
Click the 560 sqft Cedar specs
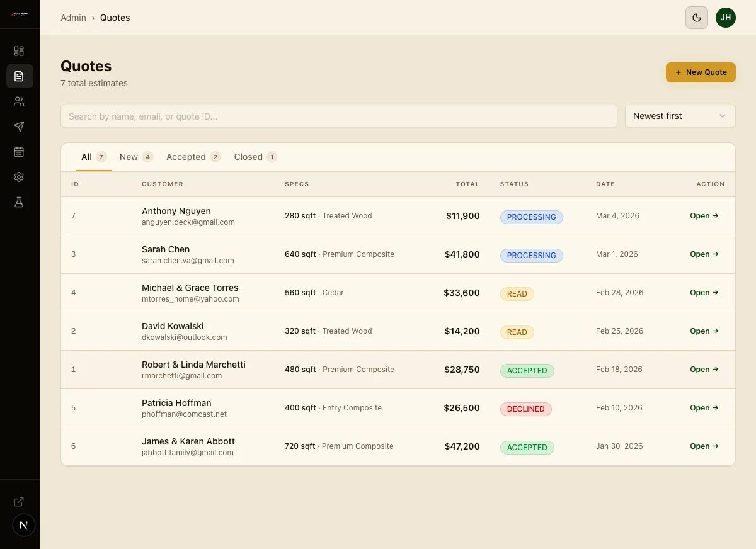click(x=314, y=293)
